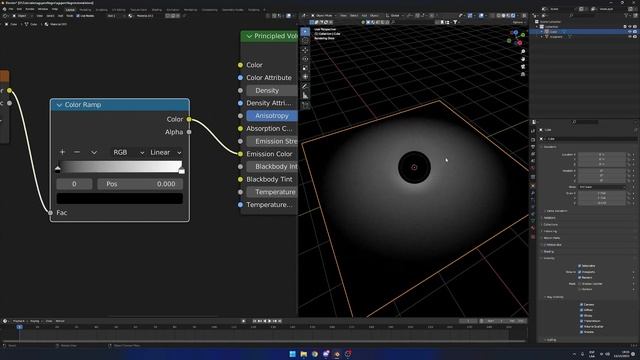Image resolution: width=640 pixels, height=360 pixels.
Task: Select the white color stop on the ramp
Action: point(182,170)
